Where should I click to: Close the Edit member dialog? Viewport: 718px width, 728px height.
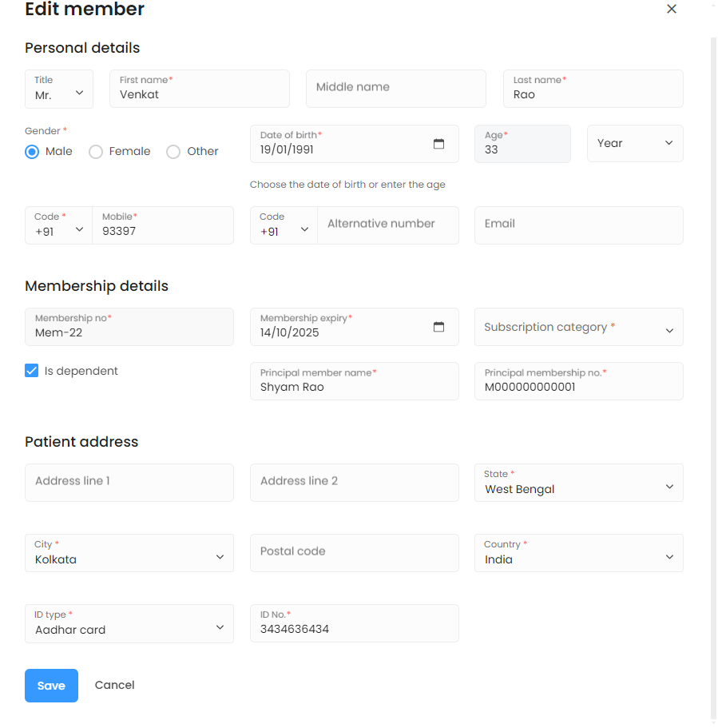pos(672,10)
